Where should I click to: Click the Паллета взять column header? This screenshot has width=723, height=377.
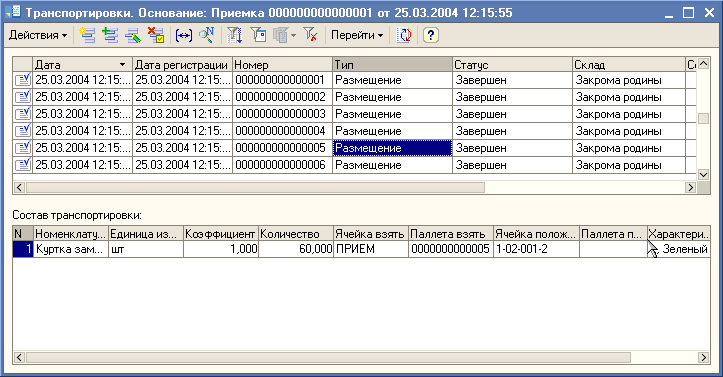(451, 234)
